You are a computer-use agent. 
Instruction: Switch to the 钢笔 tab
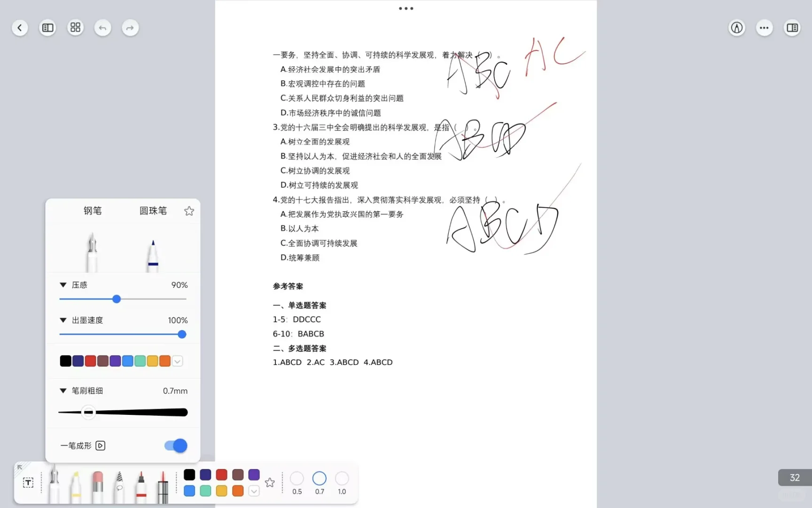pos(92,211)
